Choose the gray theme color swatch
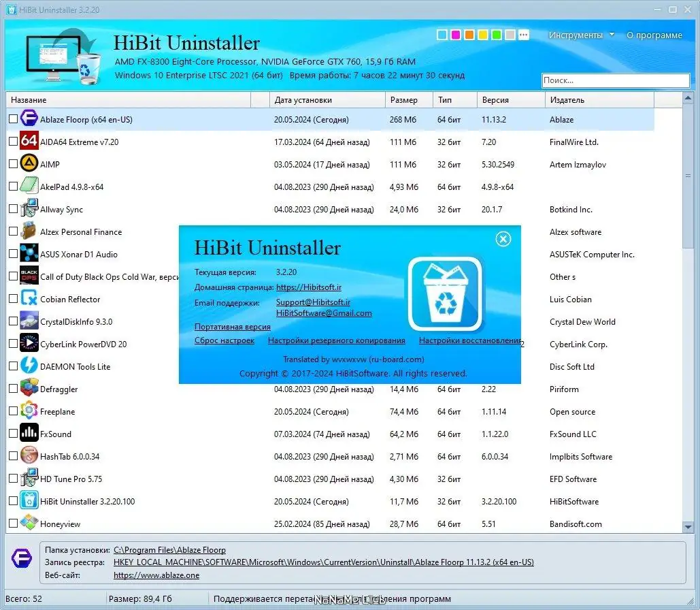Image resolution: width=700 pixels, height=610 pixels. click(x=510, y=35)
